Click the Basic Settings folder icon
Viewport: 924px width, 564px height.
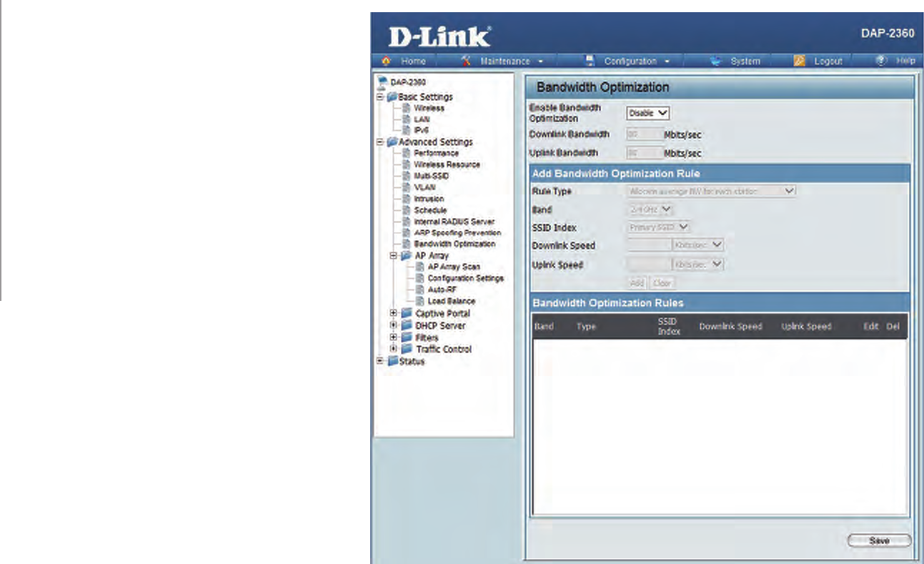click(392, 97)
